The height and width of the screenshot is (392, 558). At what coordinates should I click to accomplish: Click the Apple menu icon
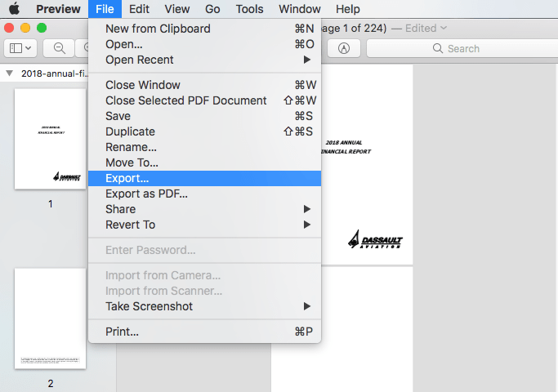[14, 9]
